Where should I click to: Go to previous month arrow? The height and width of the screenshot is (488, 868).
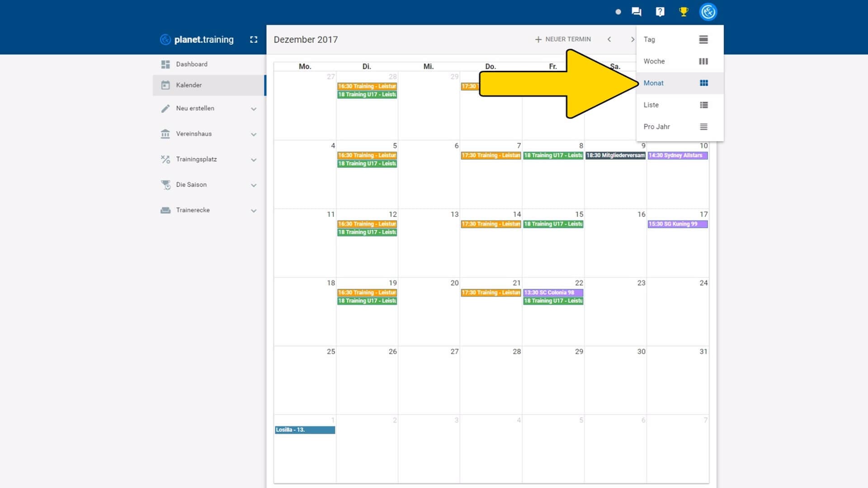[x=609, y=39]
